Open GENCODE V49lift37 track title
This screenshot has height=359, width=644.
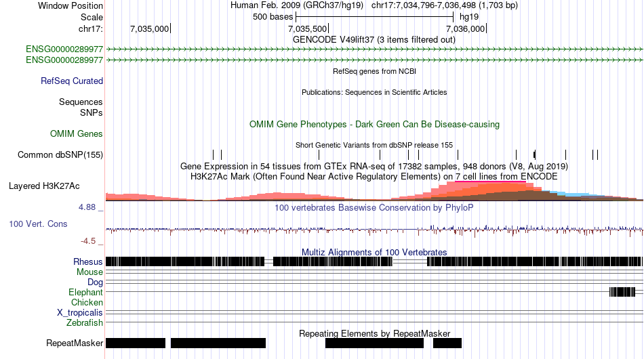(374, 40)
